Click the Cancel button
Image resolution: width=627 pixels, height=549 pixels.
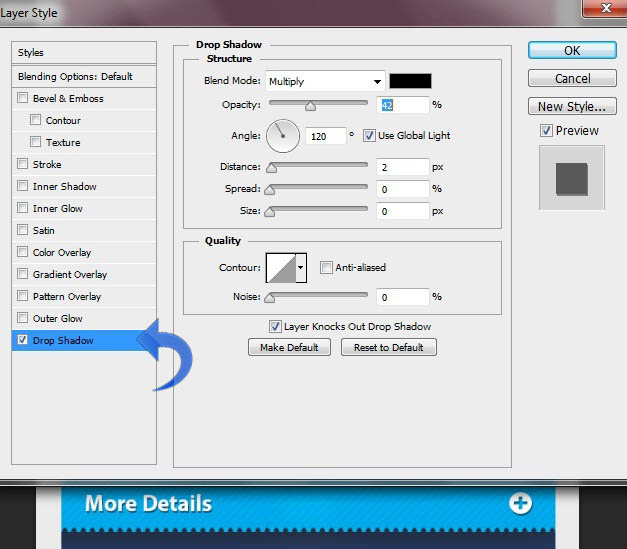(572, 78)
